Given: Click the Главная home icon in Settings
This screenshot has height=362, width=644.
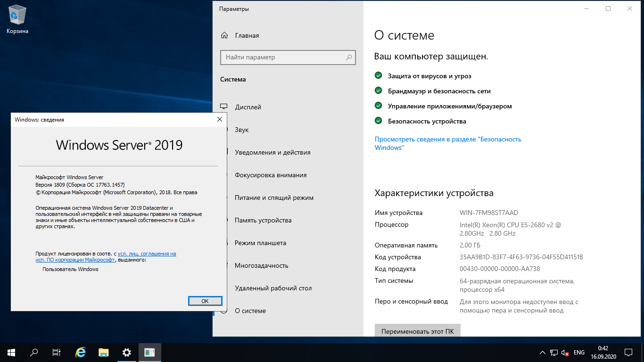Looking at the screenshot, I should pos(224,35).
